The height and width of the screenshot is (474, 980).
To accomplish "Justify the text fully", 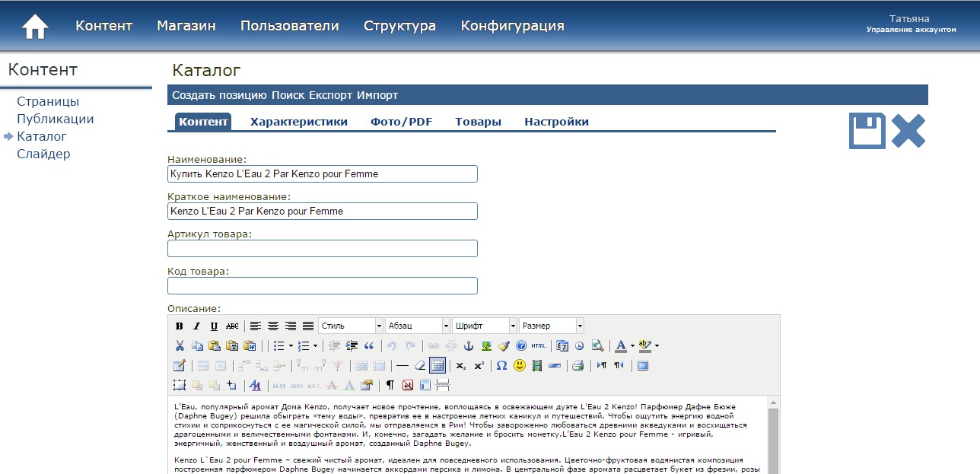I will (x=308, y=326).
